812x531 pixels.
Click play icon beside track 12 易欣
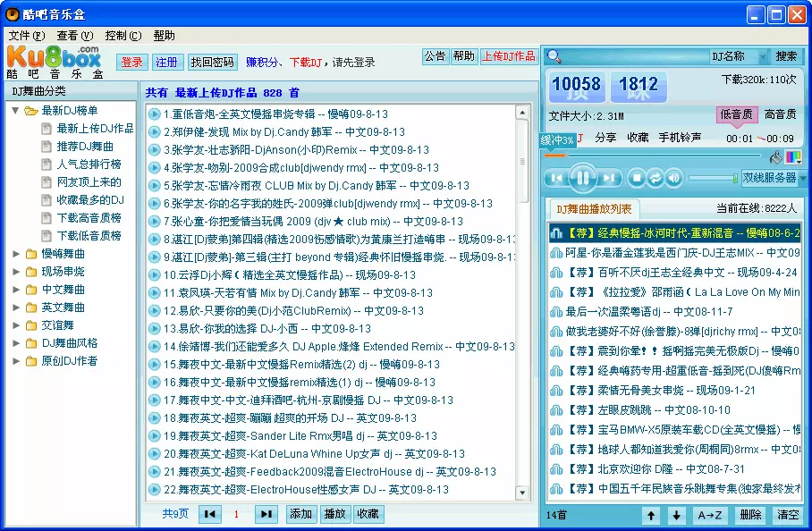point(154,310)
